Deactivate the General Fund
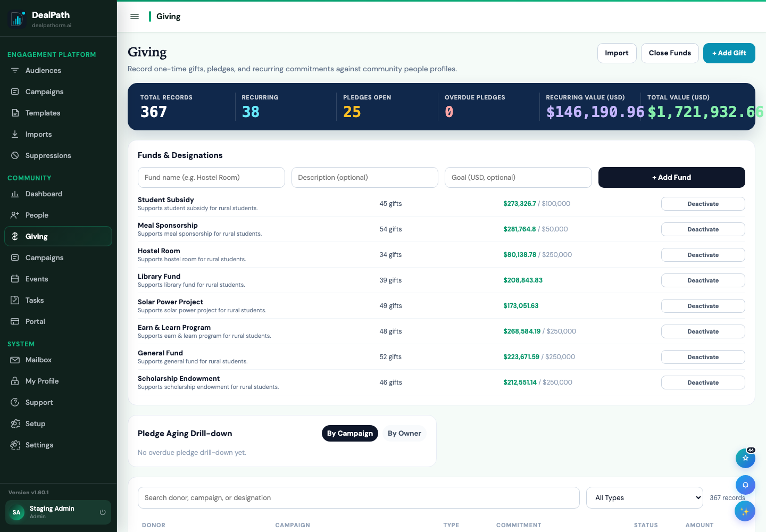Viewport: 766px width, 532px height. [703, 357]
